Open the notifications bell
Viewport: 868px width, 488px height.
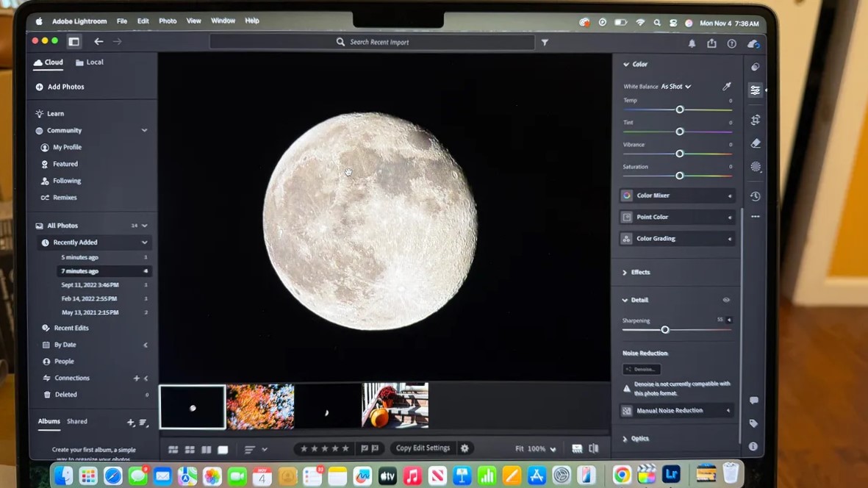pos(692,44)
